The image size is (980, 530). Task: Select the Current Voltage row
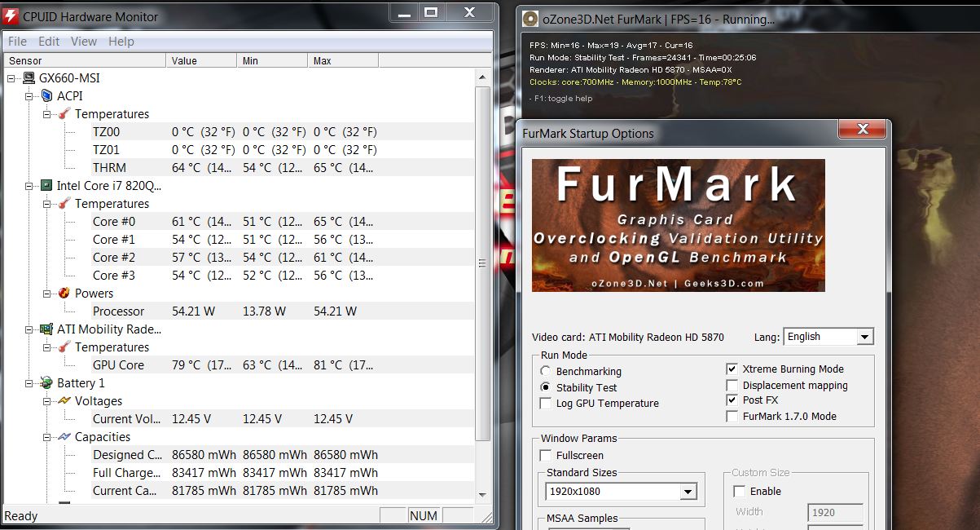pos(239,419)
